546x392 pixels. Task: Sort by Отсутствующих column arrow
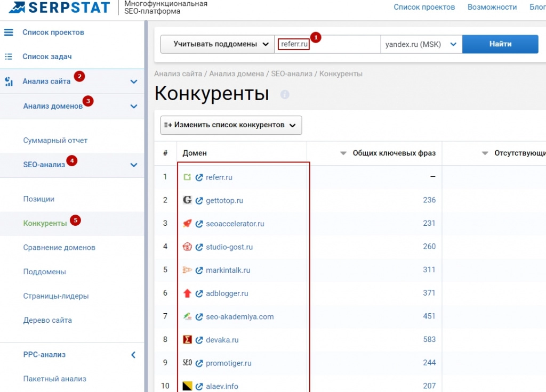pos(485,153)
